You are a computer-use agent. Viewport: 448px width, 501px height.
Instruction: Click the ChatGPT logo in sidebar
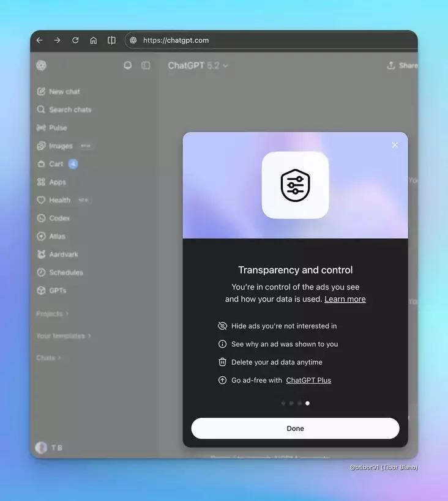[x=41, y=65]
